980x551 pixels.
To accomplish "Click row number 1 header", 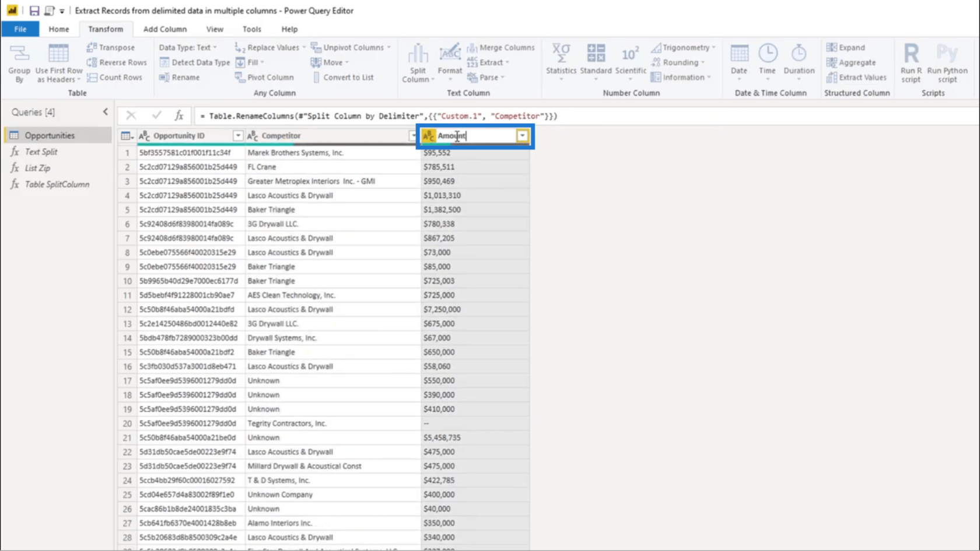I will [127, 153].
